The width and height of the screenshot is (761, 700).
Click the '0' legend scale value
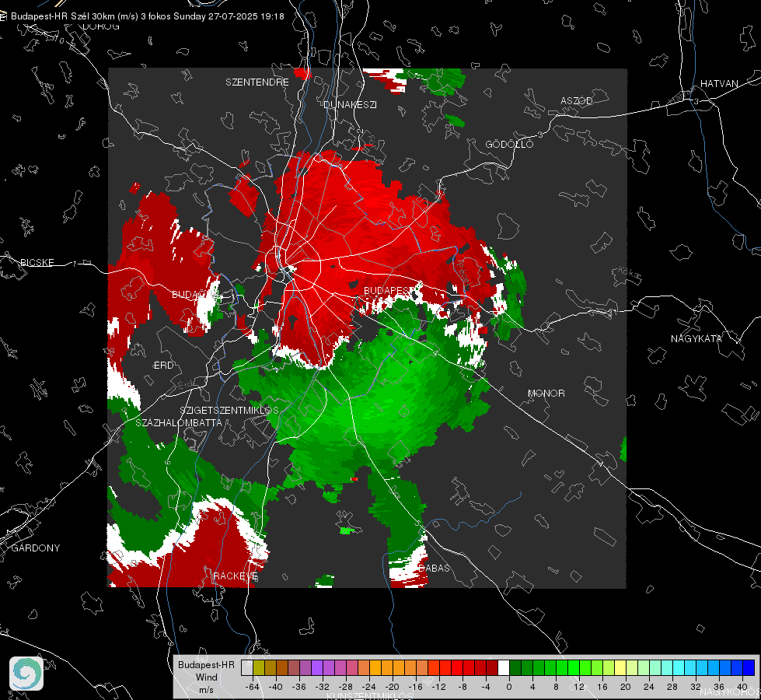click(509, 687)
